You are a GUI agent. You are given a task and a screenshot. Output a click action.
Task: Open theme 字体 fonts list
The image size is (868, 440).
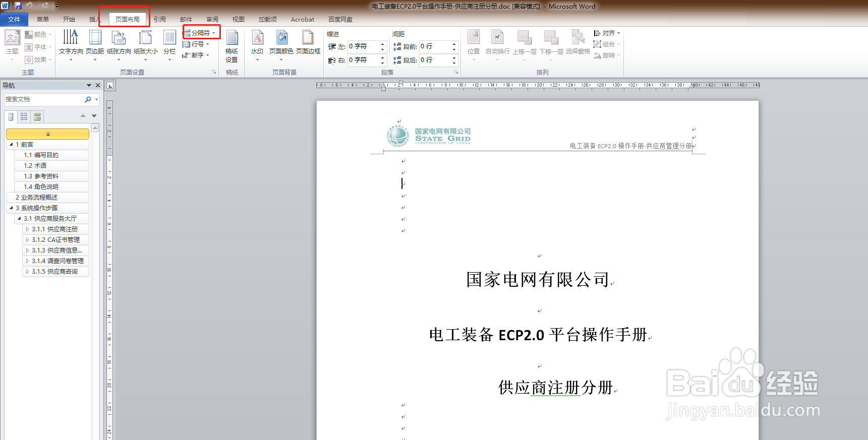tap(38, 47)
